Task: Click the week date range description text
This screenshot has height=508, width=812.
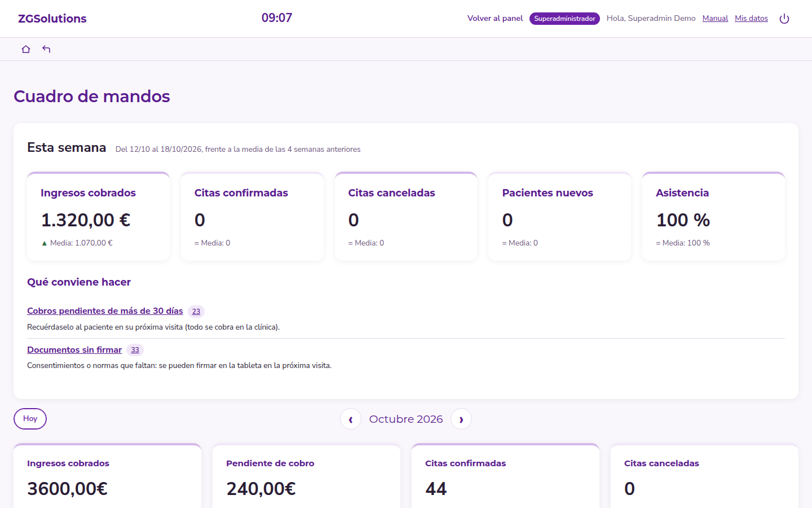Action: (238, 150)
